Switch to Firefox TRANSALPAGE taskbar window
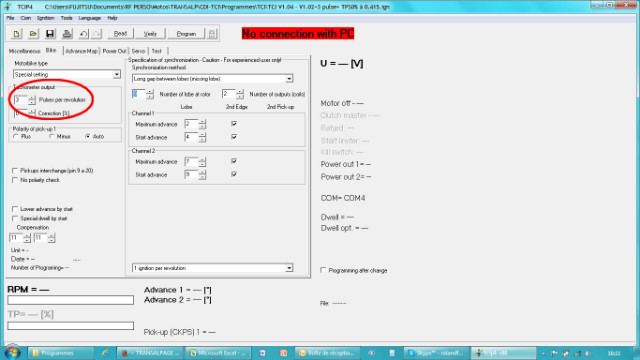This screenshot has width=640, height=360. click(x=150, y=353)
